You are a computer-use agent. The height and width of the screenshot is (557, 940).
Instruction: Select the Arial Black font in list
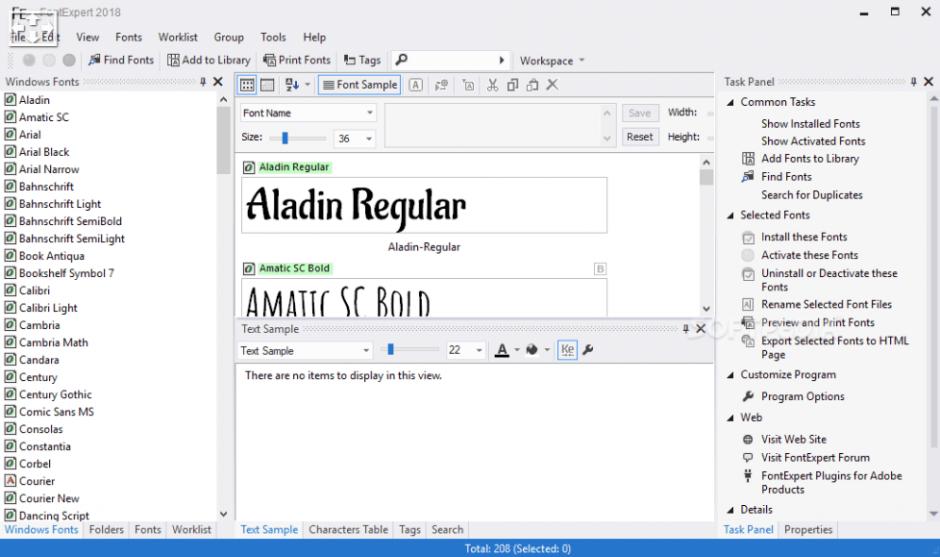point(44,152)
